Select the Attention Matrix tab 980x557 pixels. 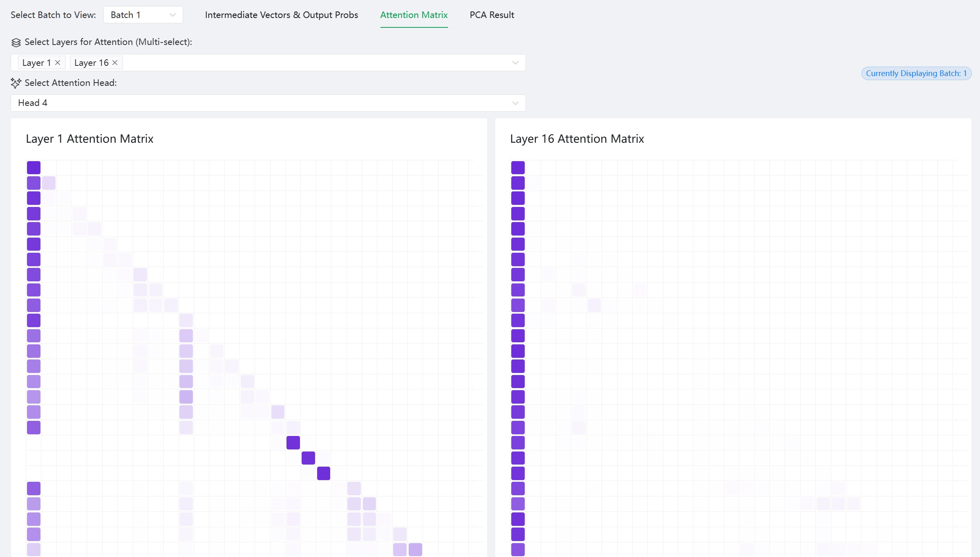[414, 15]
